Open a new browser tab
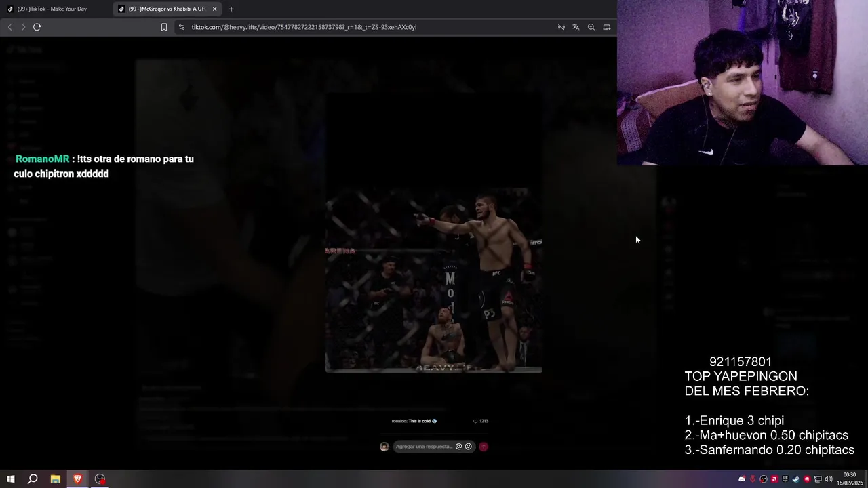This screenshot has height=488, width=868. [231, 9]
